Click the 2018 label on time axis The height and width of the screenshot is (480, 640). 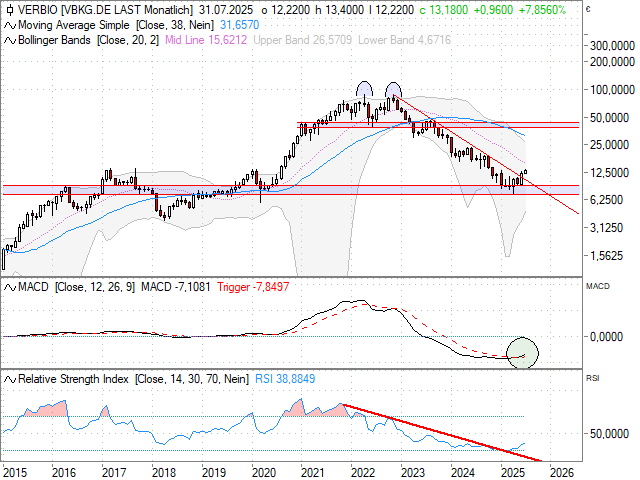164,473
